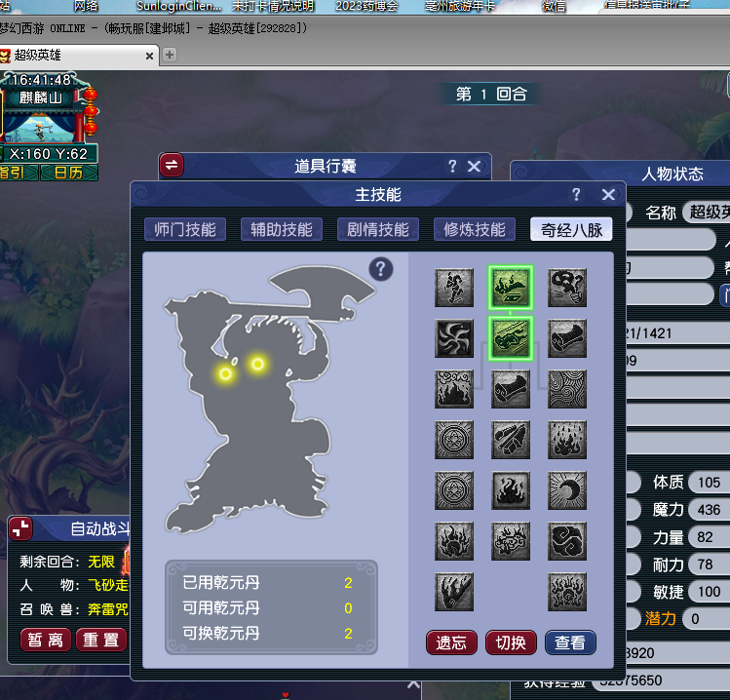Open the 微信 taskbar item
Image resolution: width=730 pixels, height=700 pixels.
pyautogui.click(x=554, y=6)
